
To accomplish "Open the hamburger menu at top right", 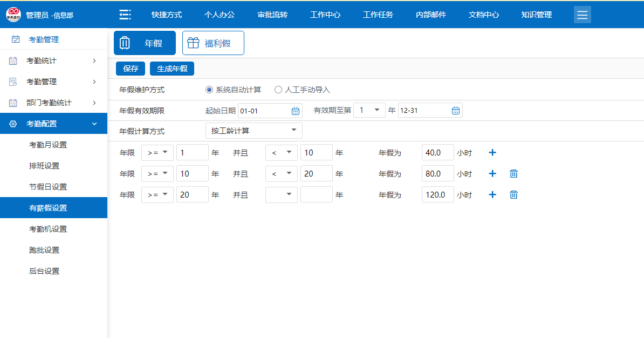I will pos(582,15).
